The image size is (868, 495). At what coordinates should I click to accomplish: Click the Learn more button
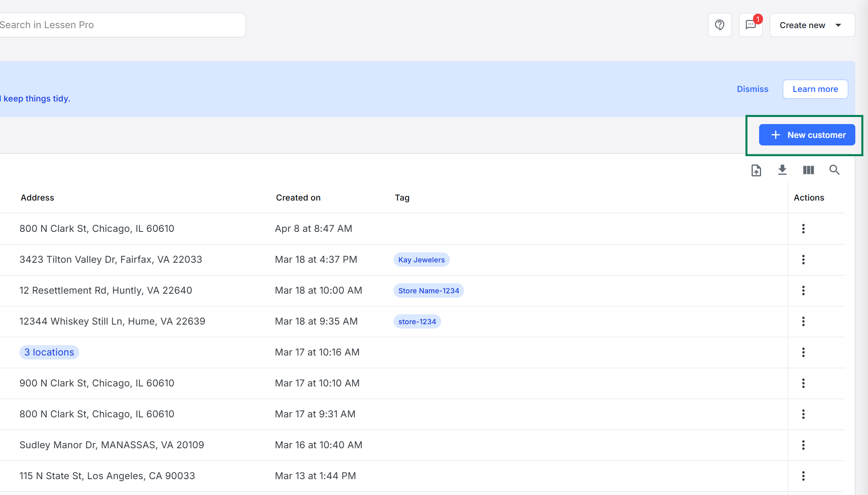click(x=815, y=89)
